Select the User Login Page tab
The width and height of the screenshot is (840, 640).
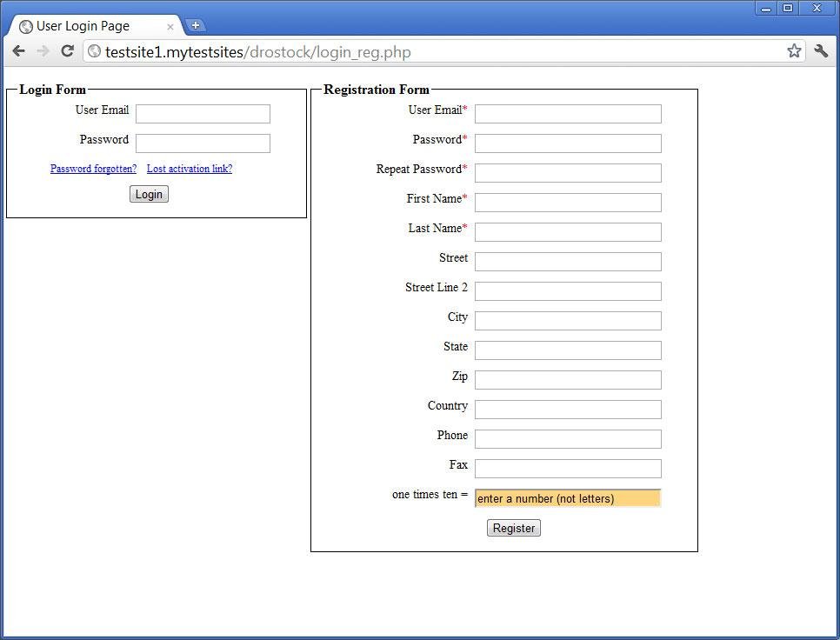coord(96,25)
